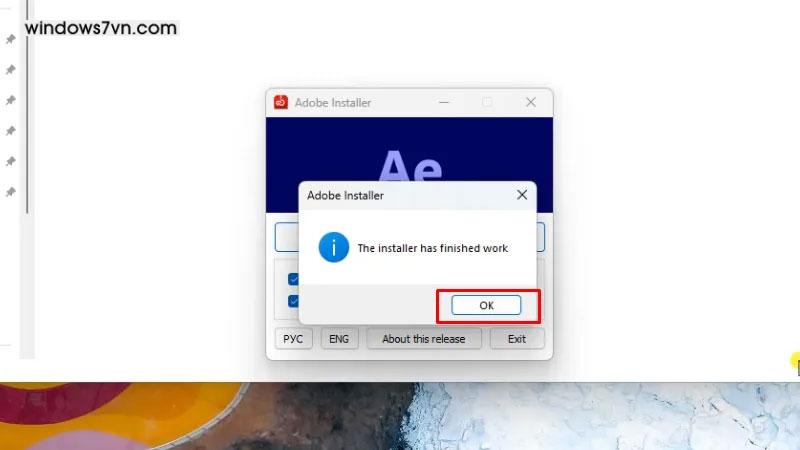Screen dimensions: 800x450
Task: Open About this release
Action: pos(423,339)
